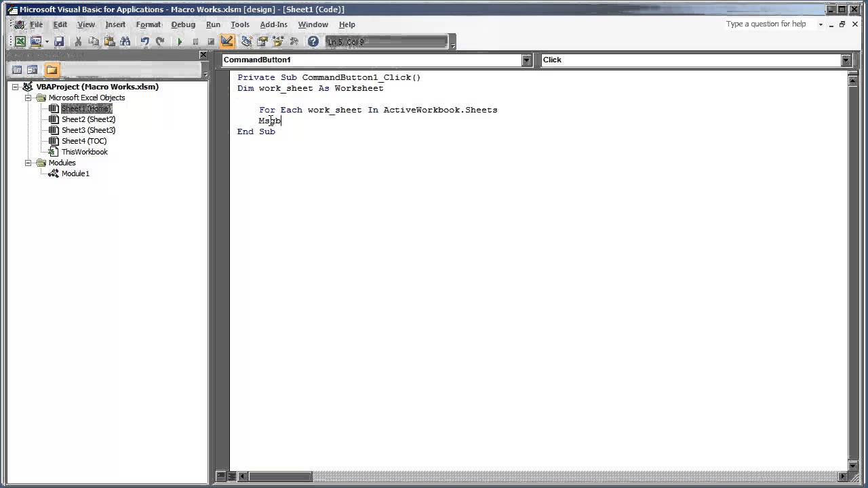Open the Window menu
The height and width of the screenshot is (488, 868).
pyautogui.click(x=313, y=24)
